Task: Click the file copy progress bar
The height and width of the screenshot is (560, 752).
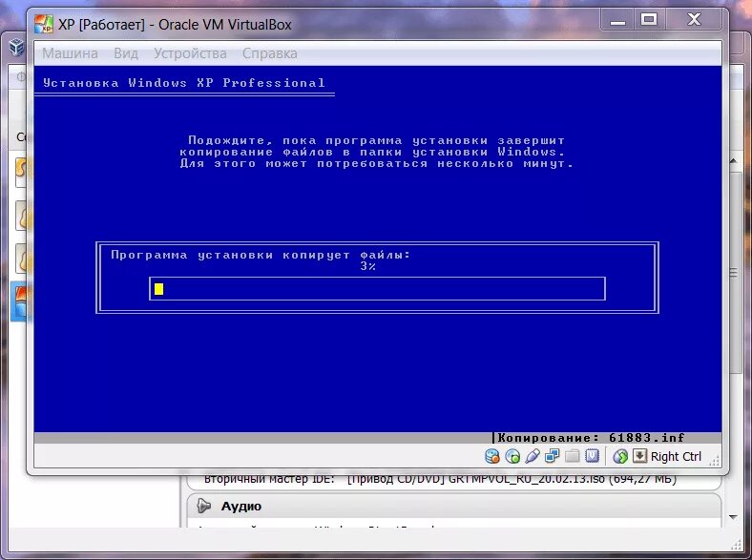Action: [x=378, y=289]
